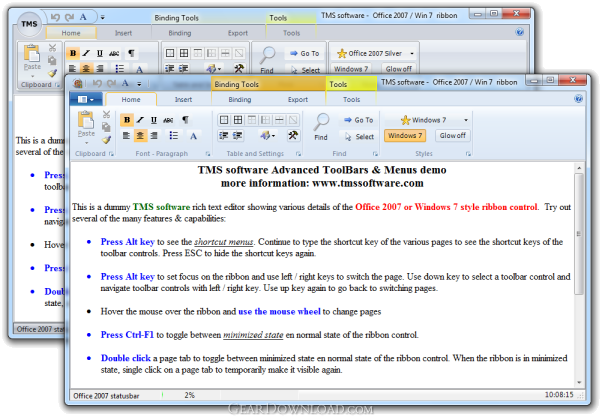Click Bold in the front window
The width and height of the screenshot is (602, 417).
point(127,120)
